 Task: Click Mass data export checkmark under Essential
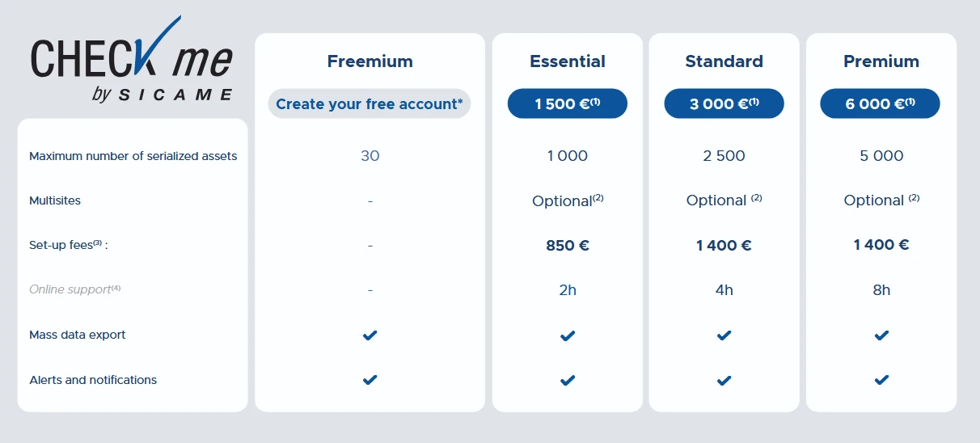point(568,335)
